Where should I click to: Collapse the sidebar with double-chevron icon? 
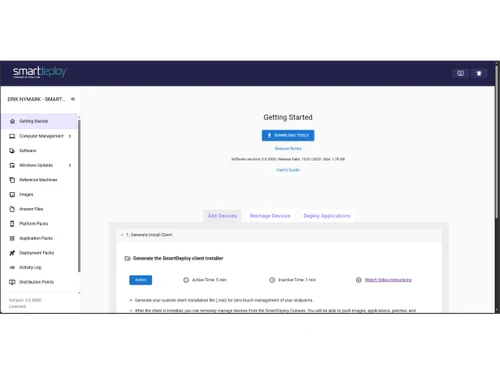[73, 99]
